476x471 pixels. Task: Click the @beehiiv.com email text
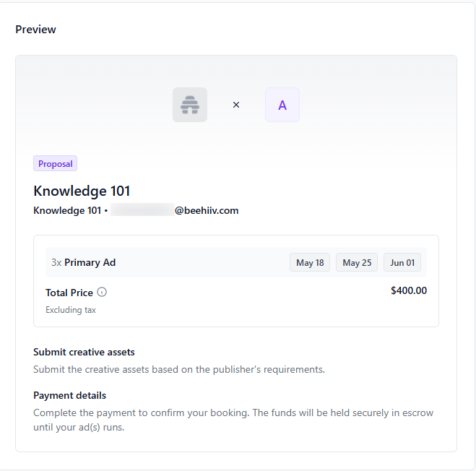[x=207, y=211]
